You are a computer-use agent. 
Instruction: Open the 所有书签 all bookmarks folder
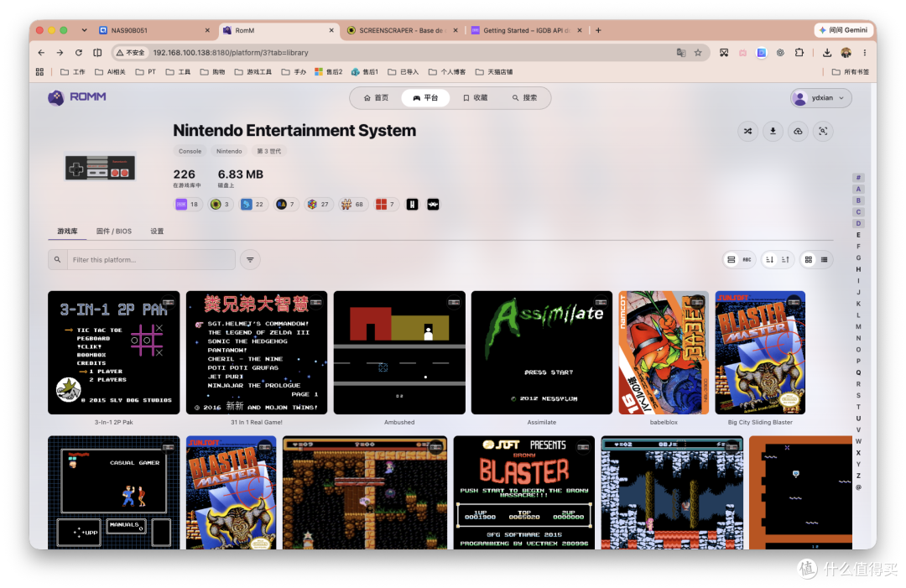[x=850, y=72]
